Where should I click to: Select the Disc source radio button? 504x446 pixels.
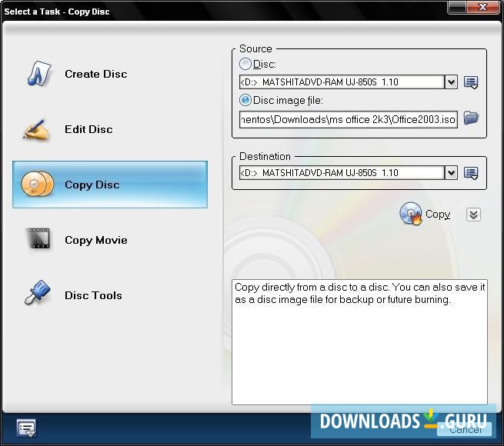(245, 65)
